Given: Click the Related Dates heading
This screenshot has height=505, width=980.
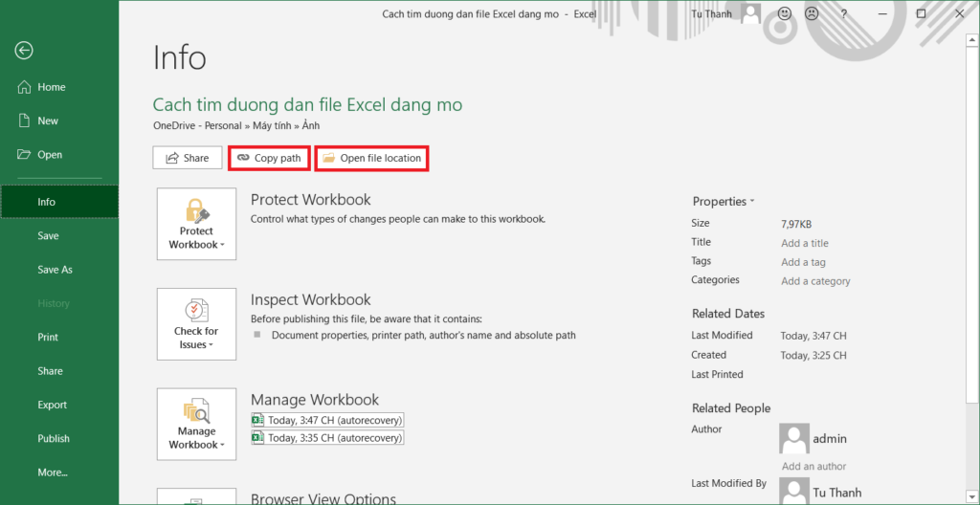Looking at the screenshot, I should coord(728,314).
